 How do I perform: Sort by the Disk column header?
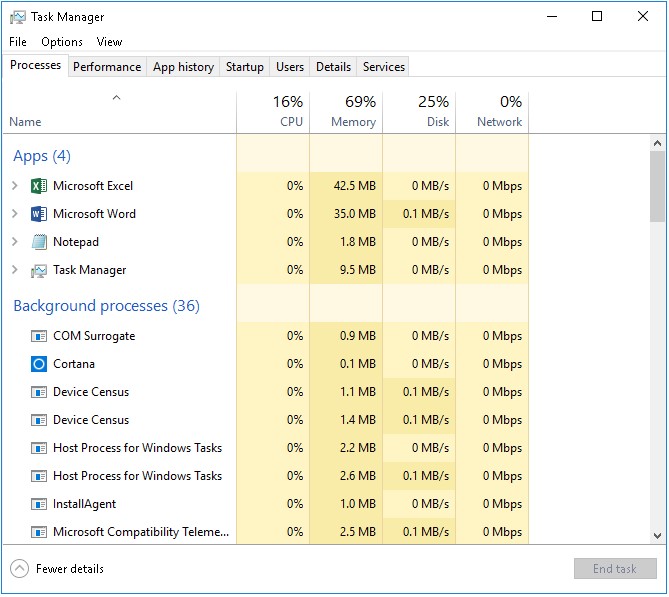click(x=419, y=113)
